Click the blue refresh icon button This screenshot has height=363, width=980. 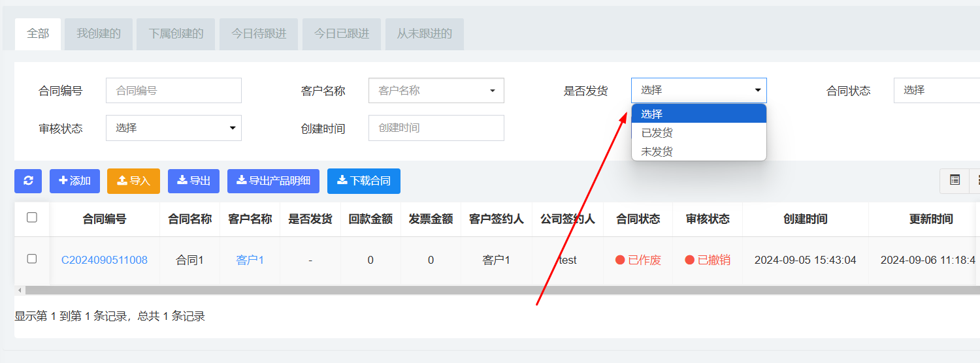28,181
